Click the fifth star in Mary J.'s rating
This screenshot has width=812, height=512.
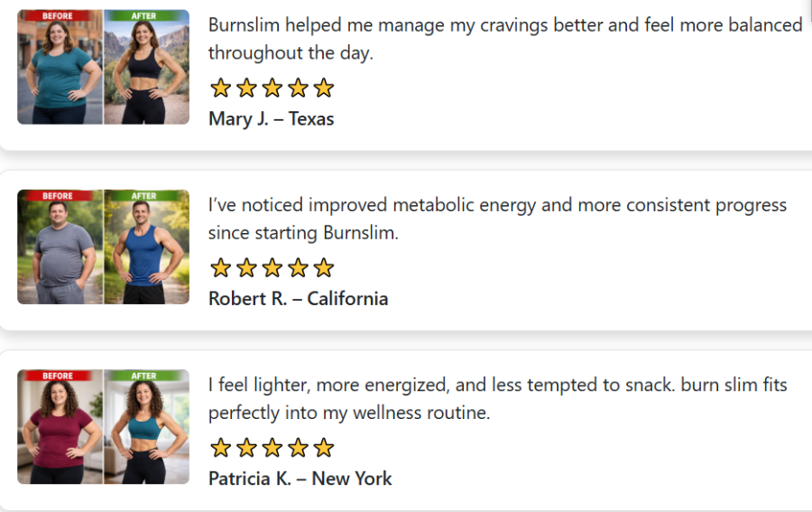coord(324,88)
